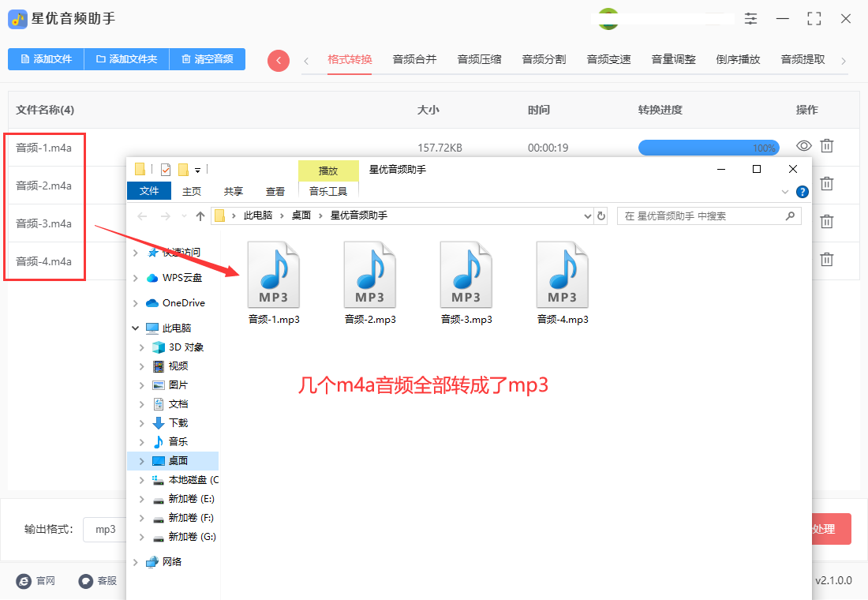Click New folder icon in quick access toolbar
This screenshot has height=600, width=868.
coord(183,170)
